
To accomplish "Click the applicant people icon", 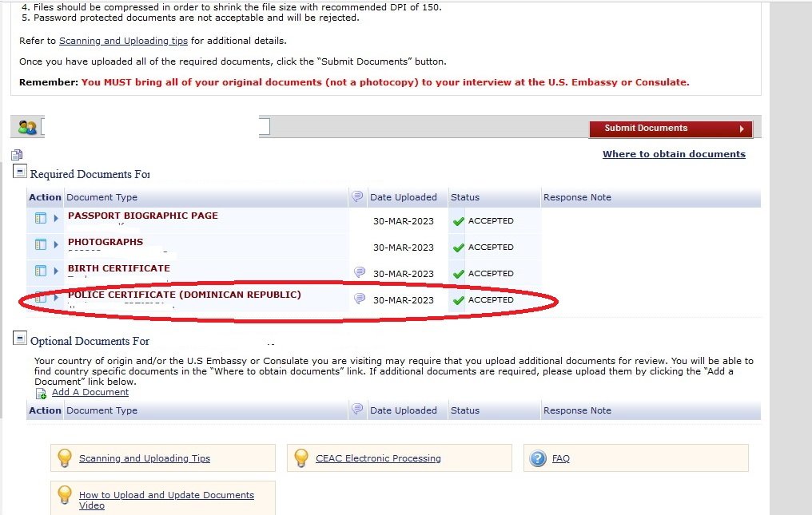I will [27, 128].
